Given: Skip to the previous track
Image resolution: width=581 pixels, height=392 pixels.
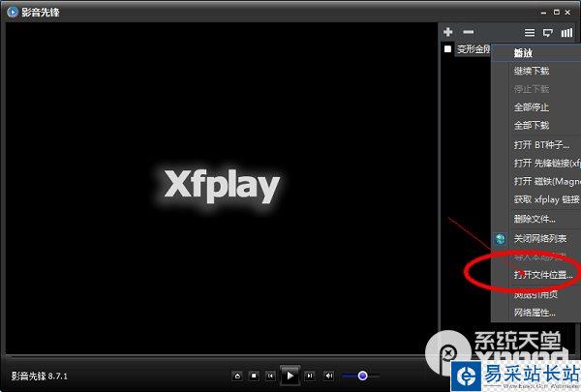Looking at the screenshot, I should tap(270, 377).
